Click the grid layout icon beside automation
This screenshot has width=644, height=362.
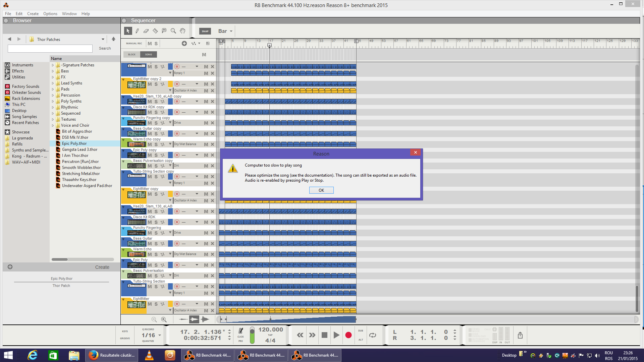(x=208, y=43)
